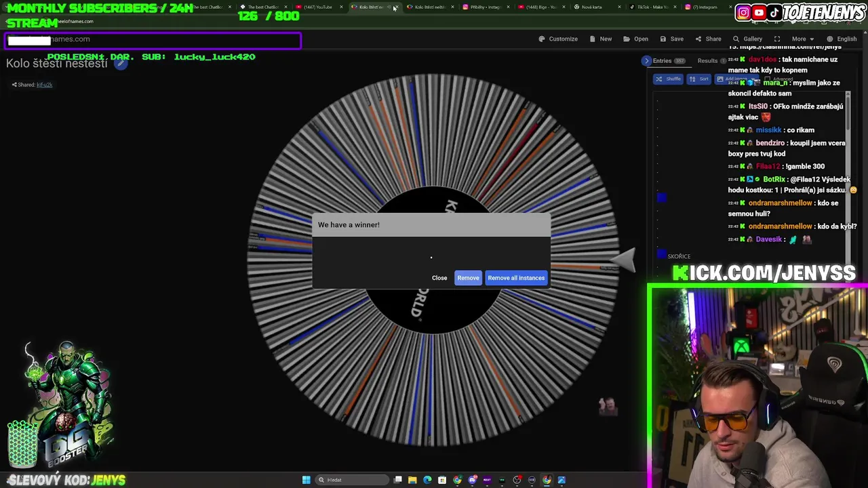
Task: Click the spinning wheel center
Action: pyautogui.click(x=433, y=260)
